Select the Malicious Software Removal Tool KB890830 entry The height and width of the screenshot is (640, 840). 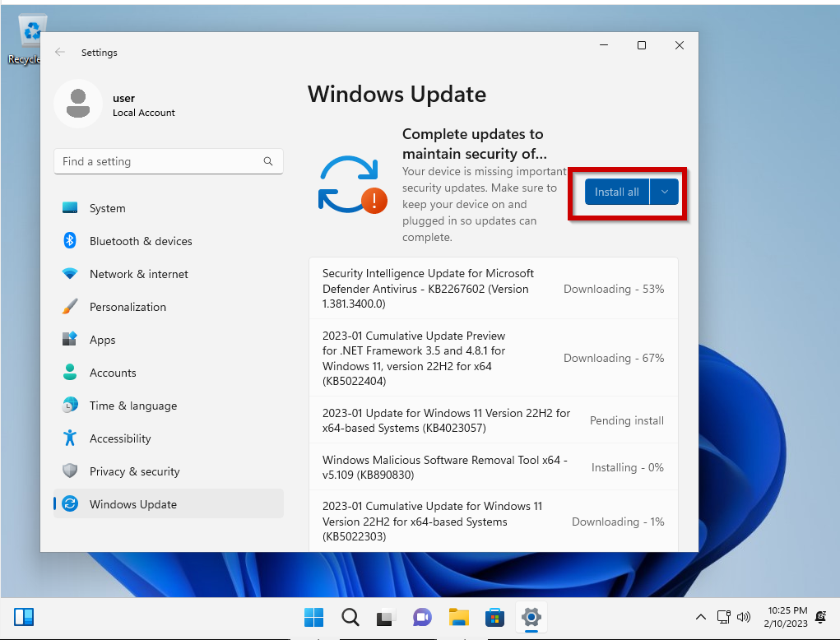click(494, 467)
